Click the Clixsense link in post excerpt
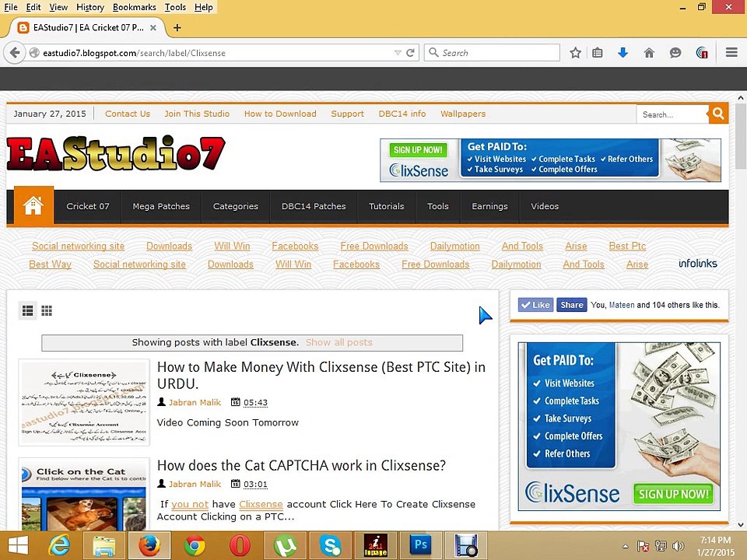 [261, 504]
